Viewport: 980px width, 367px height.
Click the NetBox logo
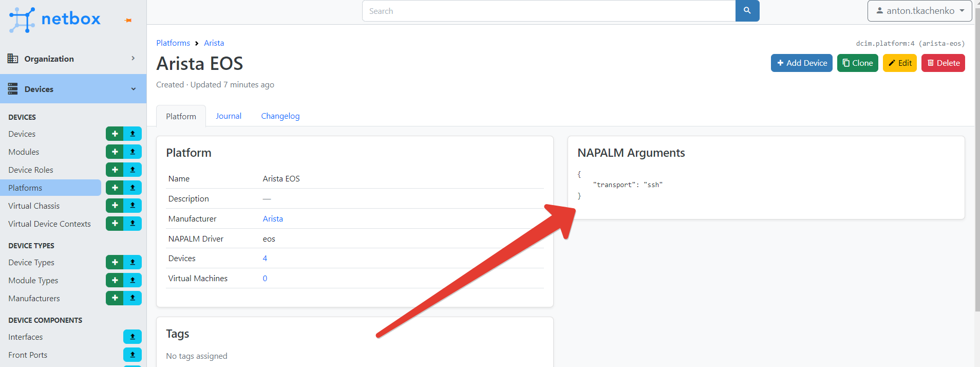click(55, 20)
